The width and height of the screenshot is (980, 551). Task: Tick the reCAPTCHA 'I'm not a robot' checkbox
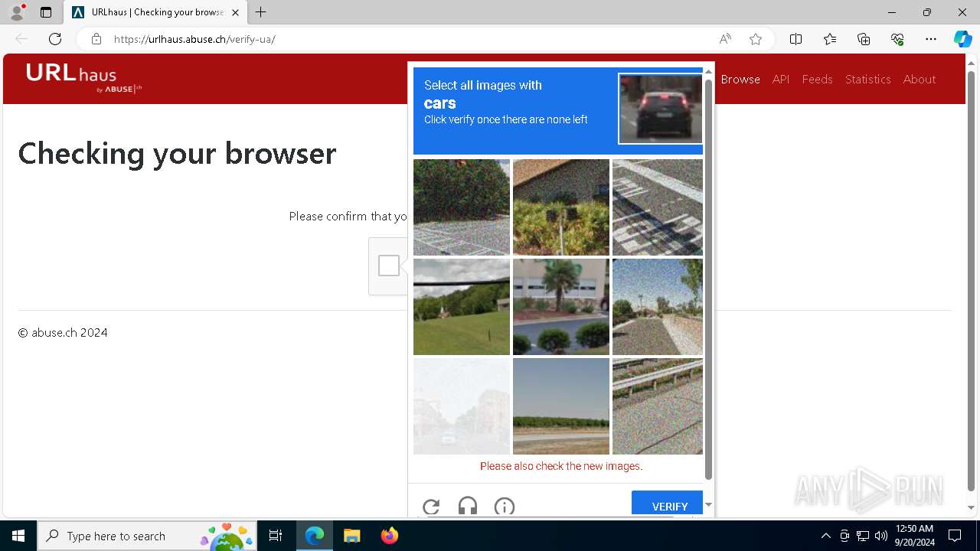pos(389,266)
